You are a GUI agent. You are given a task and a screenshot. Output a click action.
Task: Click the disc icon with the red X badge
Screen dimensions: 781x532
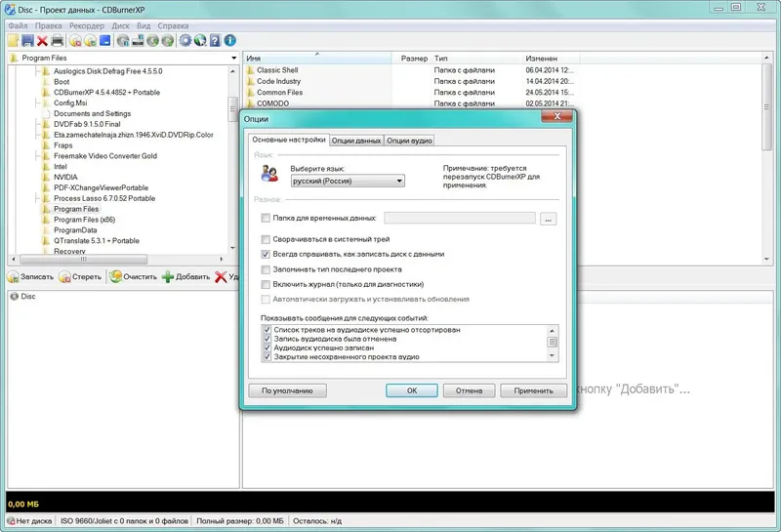(75, 41)
